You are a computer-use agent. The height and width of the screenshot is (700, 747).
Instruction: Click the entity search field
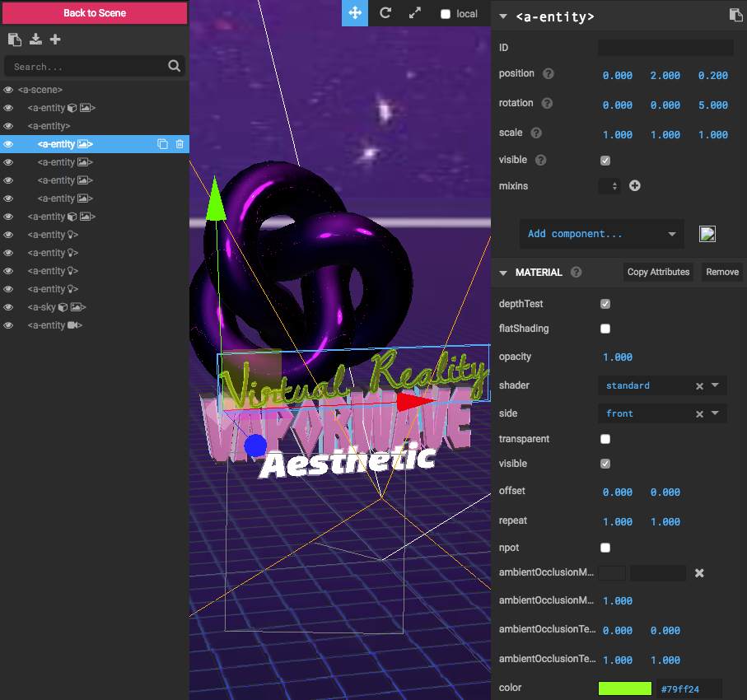pyautogui.click(x=86, y=67)
